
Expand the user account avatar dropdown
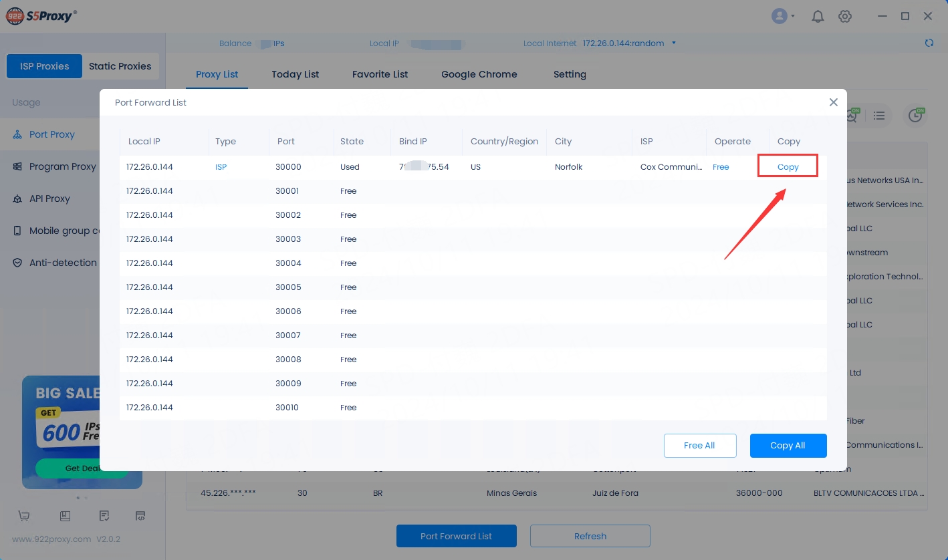coord(783,17)
